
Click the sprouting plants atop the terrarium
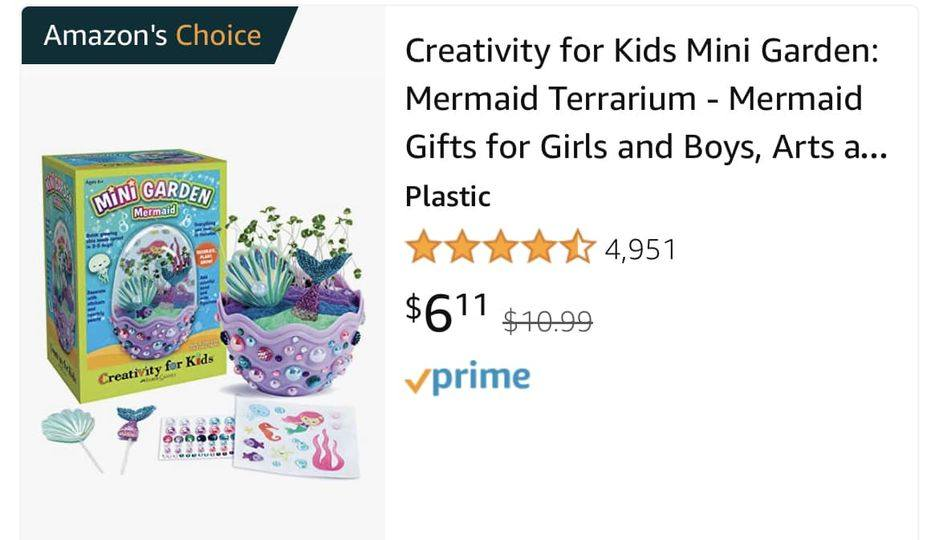[x=290, y=232]
